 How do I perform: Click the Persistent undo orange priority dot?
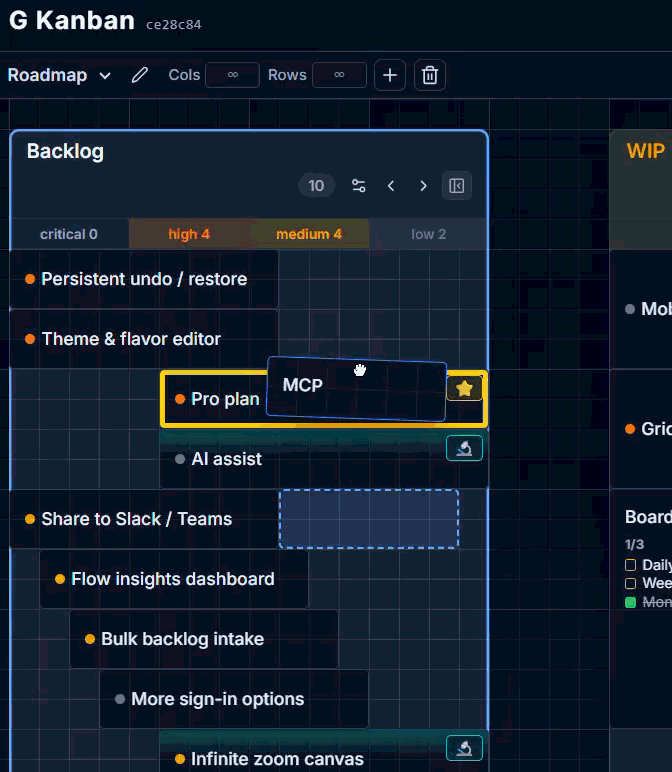tap(30, 279)
